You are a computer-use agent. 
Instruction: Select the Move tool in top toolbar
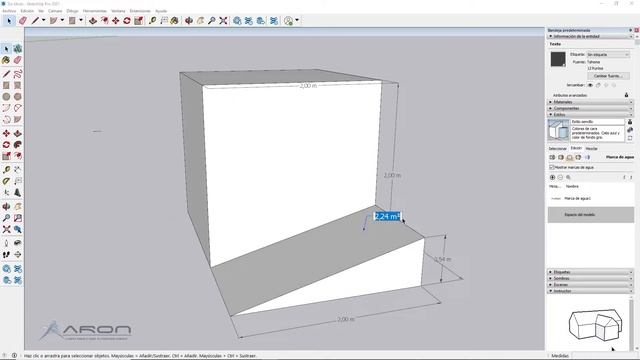tap(116, 20)
